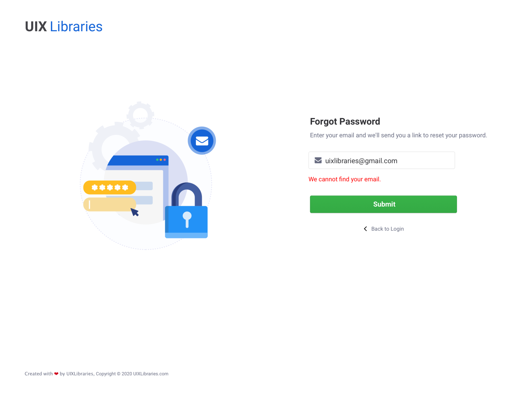Viewport: 532px width, 395px height.
Task: Click the red 'We cannot find your email' message
Action: (344, 179)
